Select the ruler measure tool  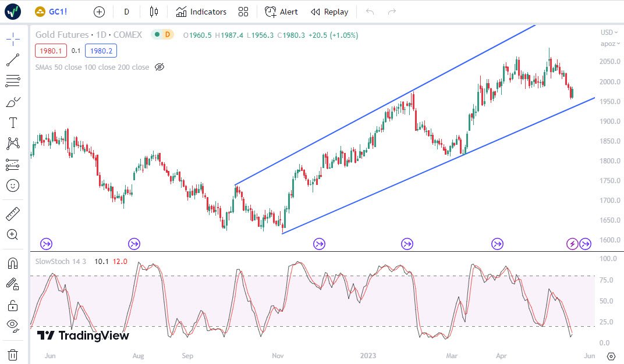13,214
